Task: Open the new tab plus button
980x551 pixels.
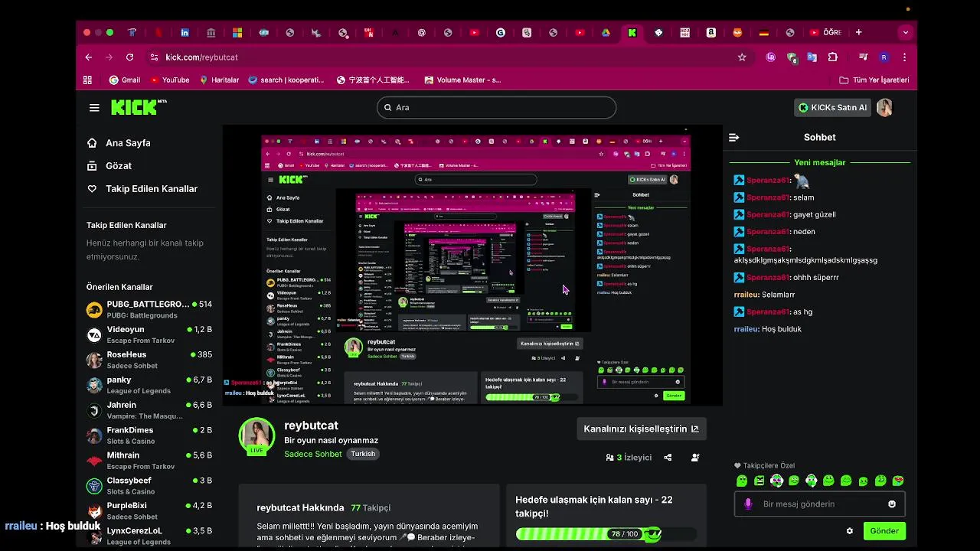Action: 858,33
